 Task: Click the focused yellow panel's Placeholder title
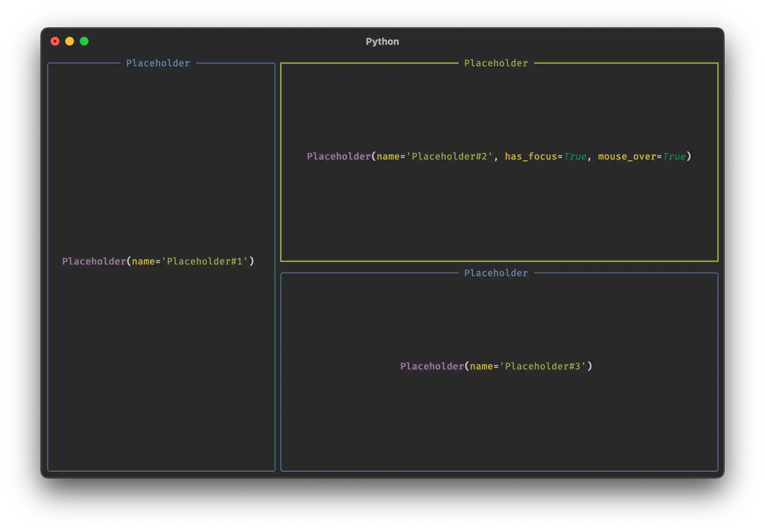point(495,63)
